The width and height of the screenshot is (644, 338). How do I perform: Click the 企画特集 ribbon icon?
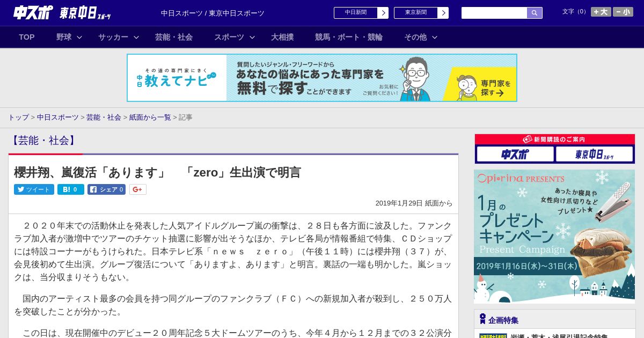482,319
